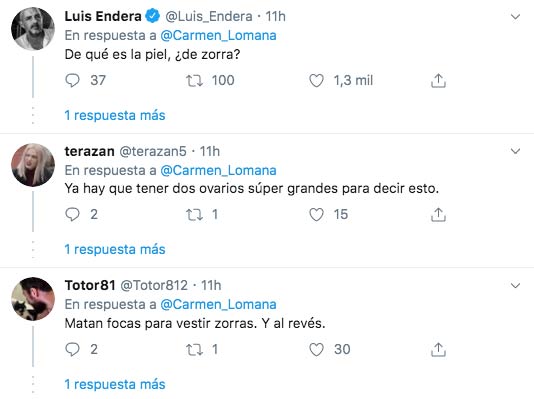This screenshot has height=399, width=534.
Task: Open dropdown menu on terazan's tweet
Action: (515, 151)
